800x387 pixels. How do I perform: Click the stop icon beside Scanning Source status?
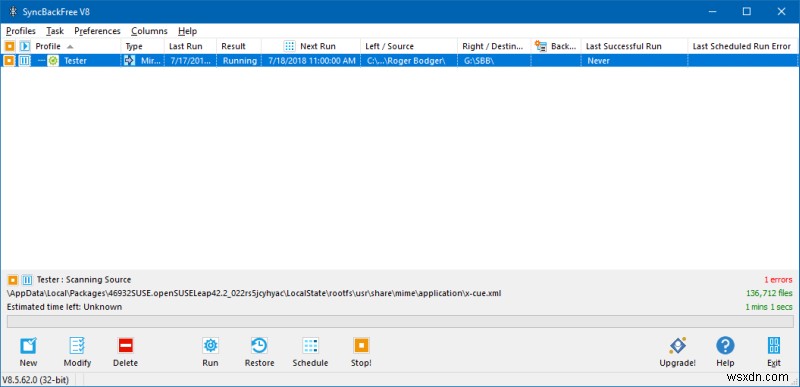[x=13, y=280]
